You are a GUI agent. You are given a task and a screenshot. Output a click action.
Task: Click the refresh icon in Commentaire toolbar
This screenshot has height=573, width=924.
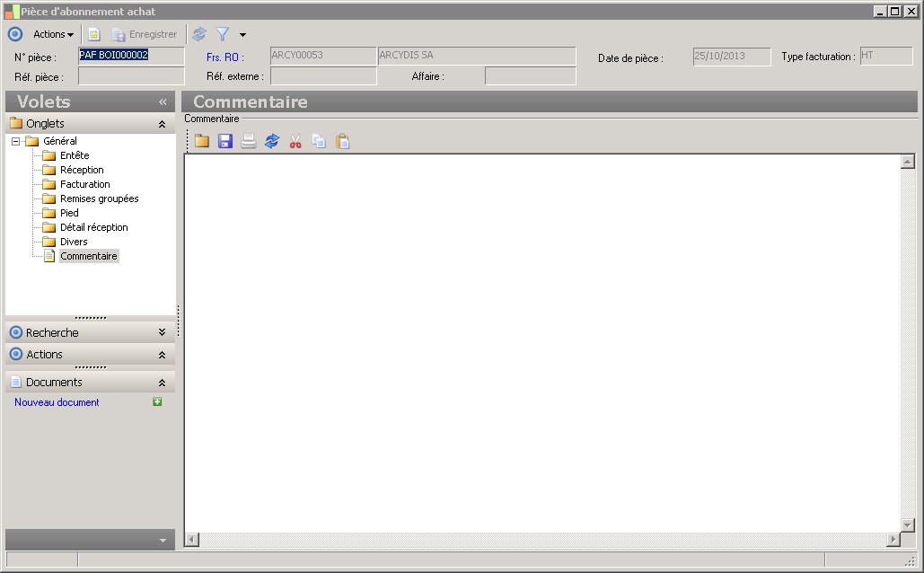pyautogui.click(x=272, y=141)
